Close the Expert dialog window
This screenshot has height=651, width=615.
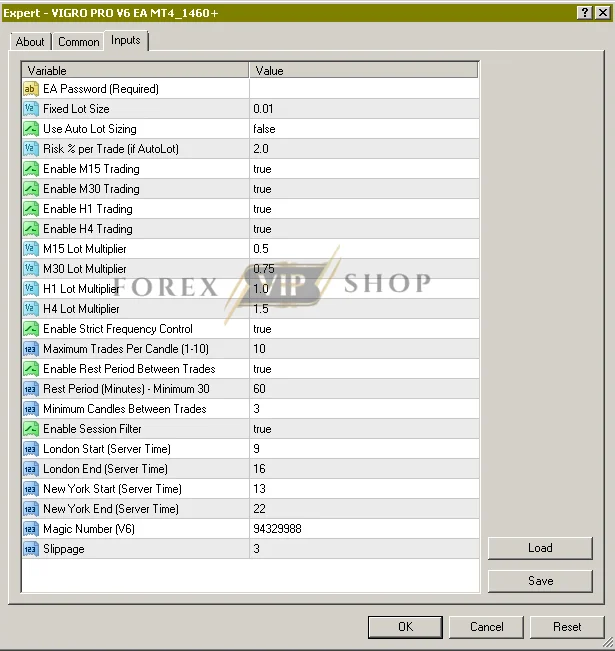point(603,13)
